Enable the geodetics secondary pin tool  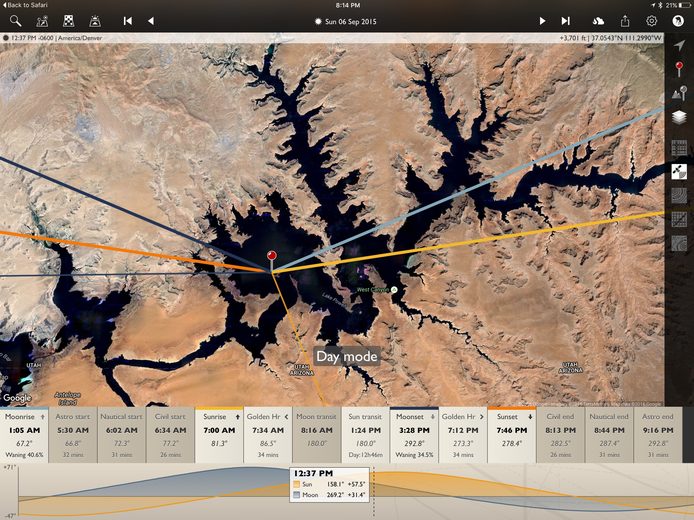(679, 93)
